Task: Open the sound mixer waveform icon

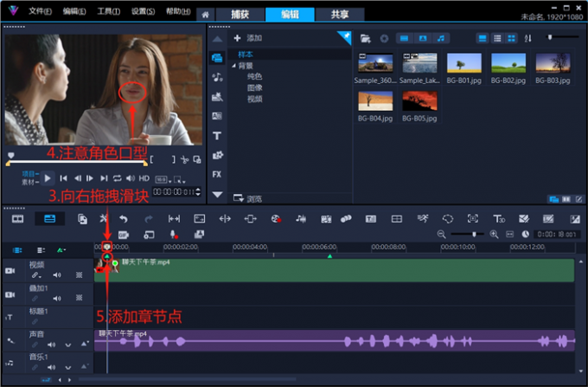Action: click(x=301, y=219)
